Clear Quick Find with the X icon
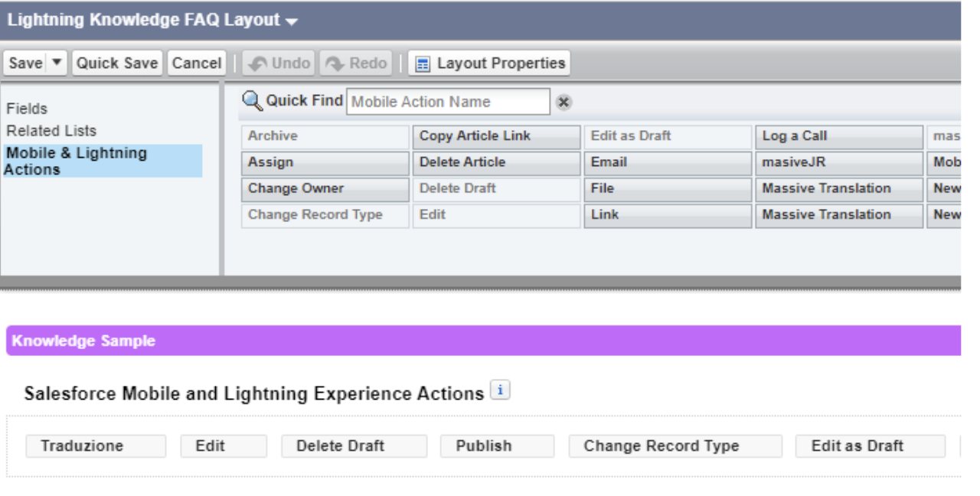This screenshot has width=980, height=496. [563, 102]
